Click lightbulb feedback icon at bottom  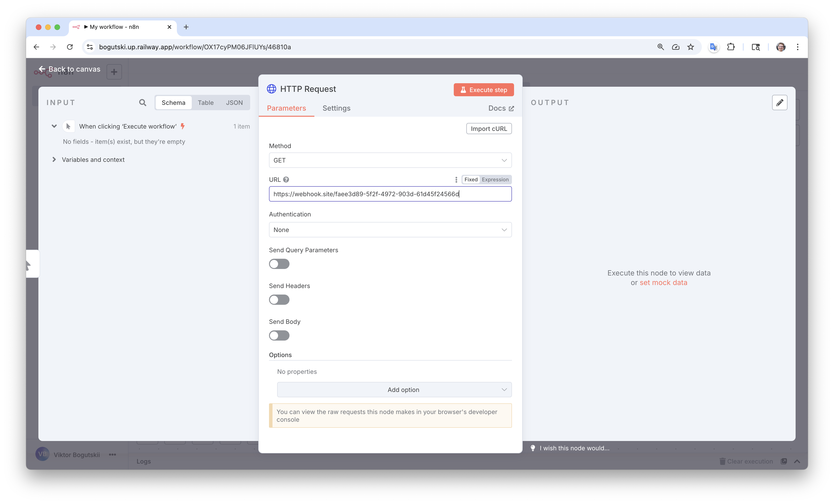pyautogui.click(x=533, y=448)
